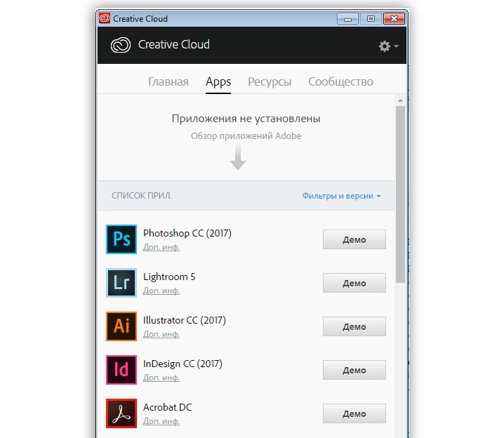Minimize the Creative Cloud window
Image resolution: width=504 pixels, height=438 pixels.
[347, 19]
